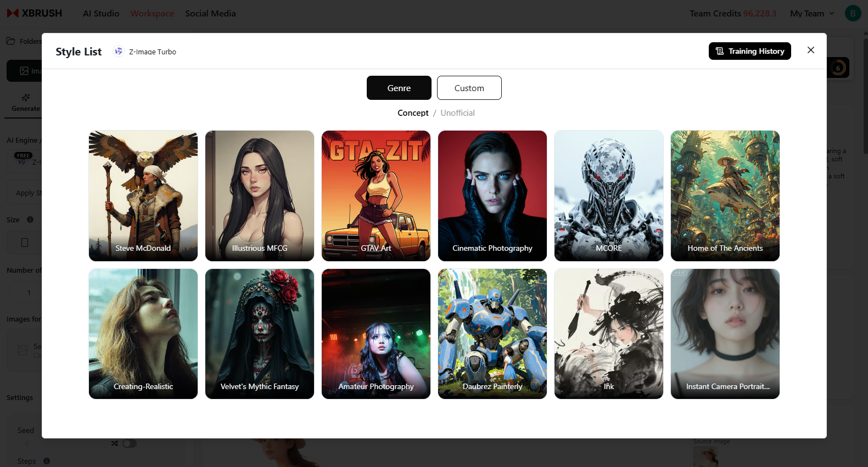Image resolution: width=868 pixels, height=467 pixels.
Task: Click the info icon beside Steps
Action: point(47,461)
